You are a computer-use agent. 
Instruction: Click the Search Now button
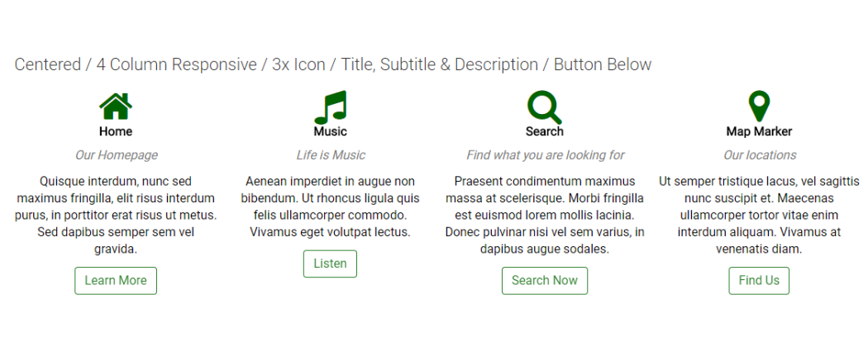545,281
